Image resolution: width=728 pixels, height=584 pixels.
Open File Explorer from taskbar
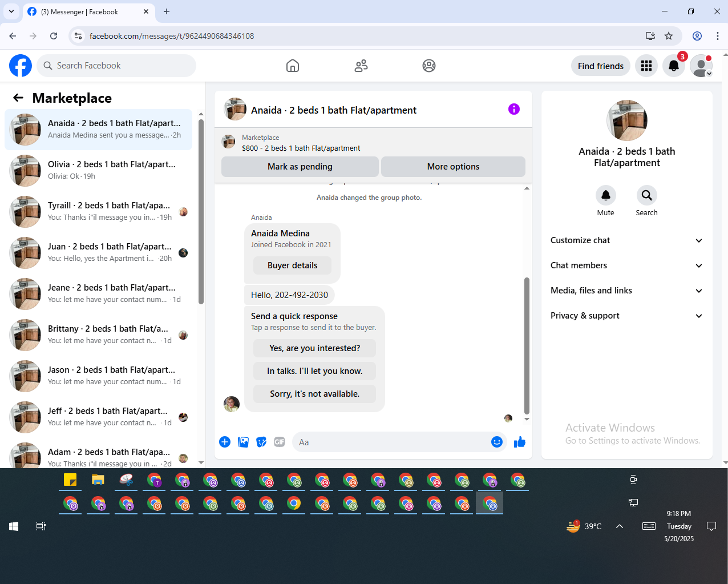pos(98,480)
